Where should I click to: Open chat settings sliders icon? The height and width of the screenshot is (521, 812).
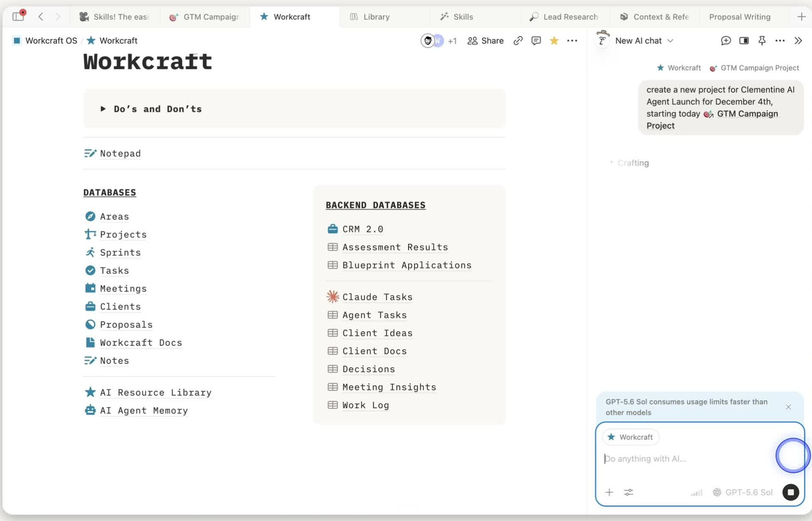click(x=628, y=492)
